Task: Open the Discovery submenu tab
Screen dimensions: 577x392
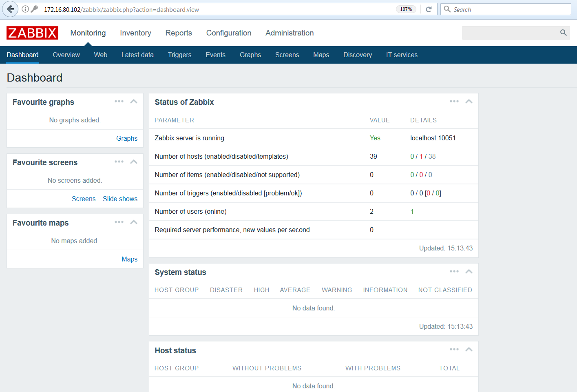Action: click(x=358, y=55)
